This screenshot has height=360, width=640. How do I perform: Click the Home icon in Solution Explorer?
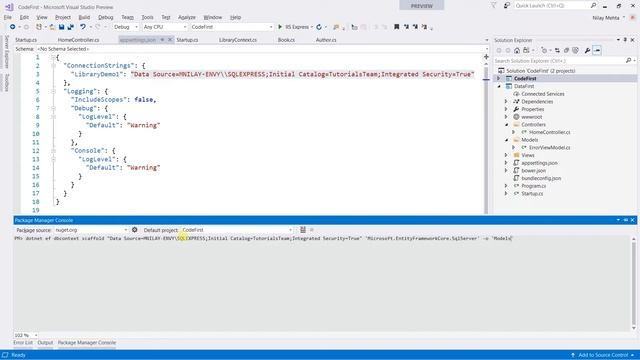517,50
